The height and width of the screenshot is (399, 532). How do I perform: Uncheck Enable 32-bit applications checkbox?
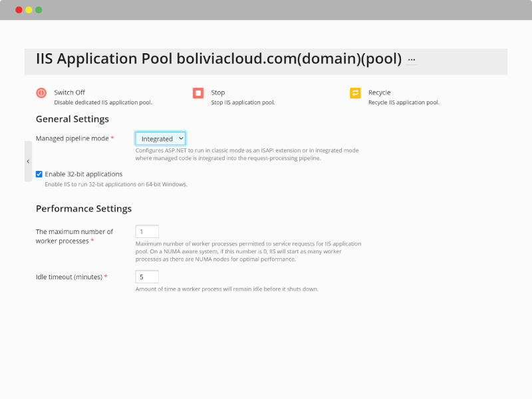tap(39, 174)
